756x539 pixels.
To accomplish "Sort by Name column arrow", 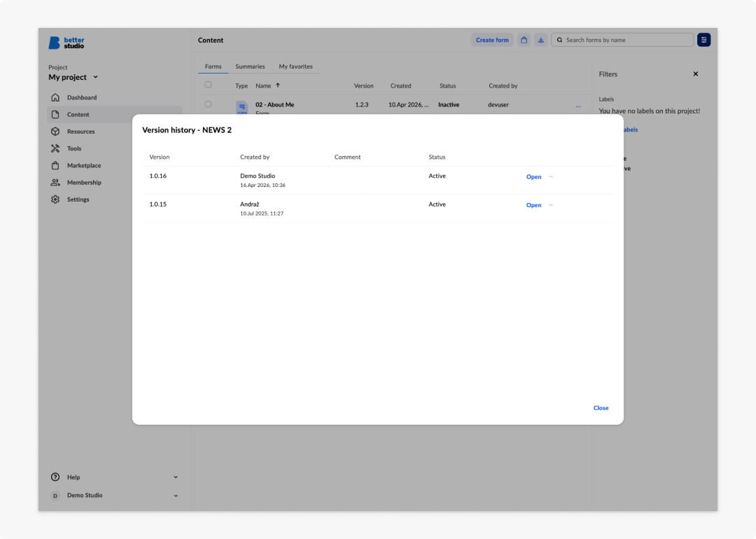I will pyautogui.click(x=278, y=85).
